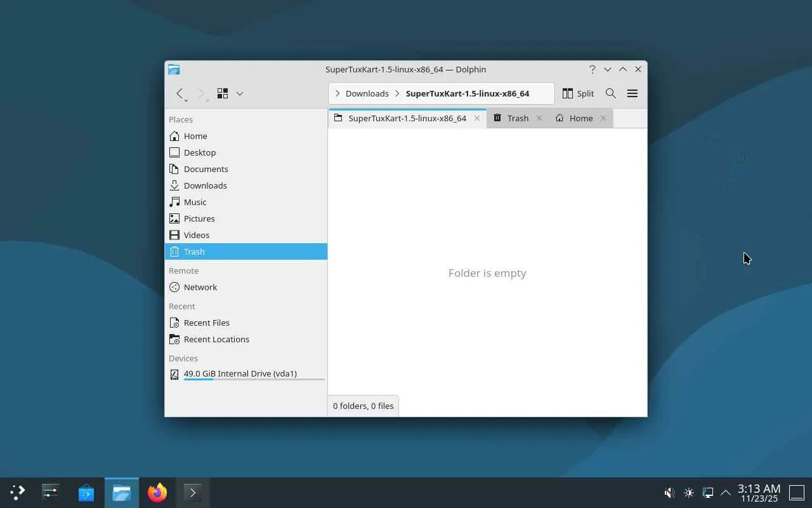Open Home in the Places panel
Image resolution: width=812 pixels, height=508 pixels.
tap(246, 136)
